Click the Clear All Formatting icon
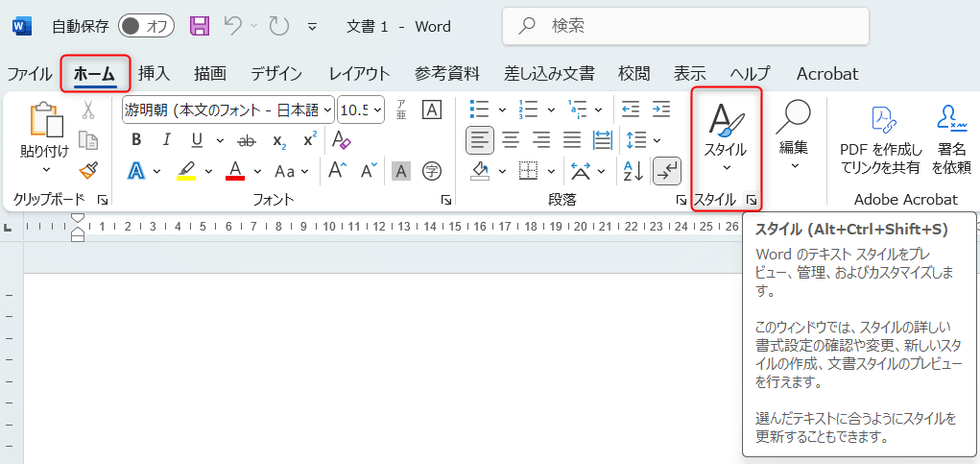980x464 pixels. 341,140
